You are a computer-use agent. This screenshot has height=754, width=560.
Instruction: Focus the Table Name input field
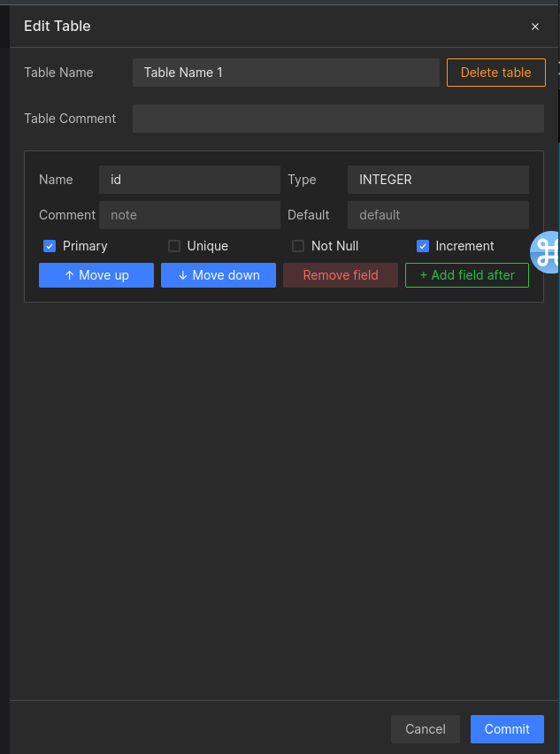pos(286,73)
